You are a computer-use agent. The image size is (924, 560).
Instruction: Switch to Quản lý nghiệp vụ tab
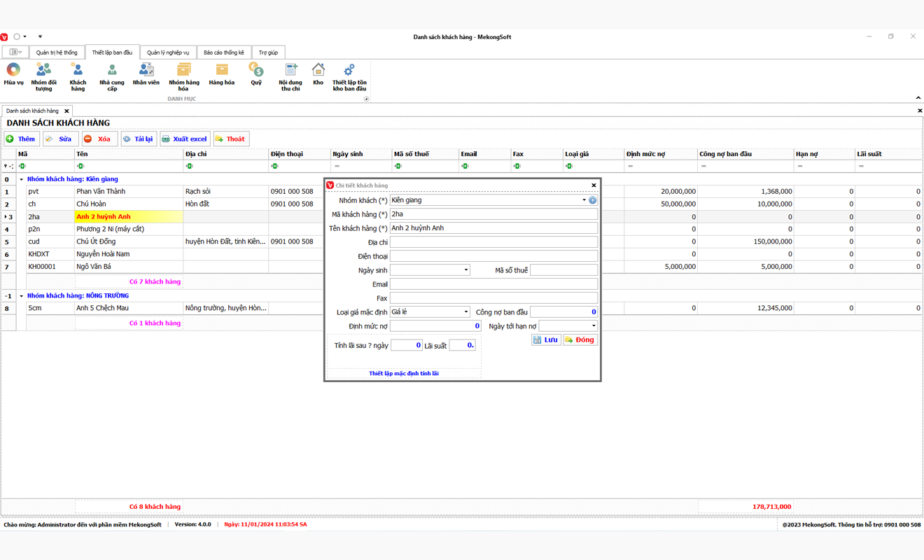coord(168,52)
